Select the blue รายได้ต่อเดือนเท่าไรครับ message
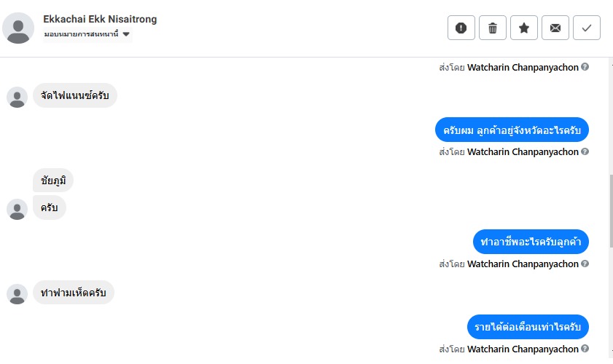The image size is (613, 364). pyautogui.click(x=528, y=327)
